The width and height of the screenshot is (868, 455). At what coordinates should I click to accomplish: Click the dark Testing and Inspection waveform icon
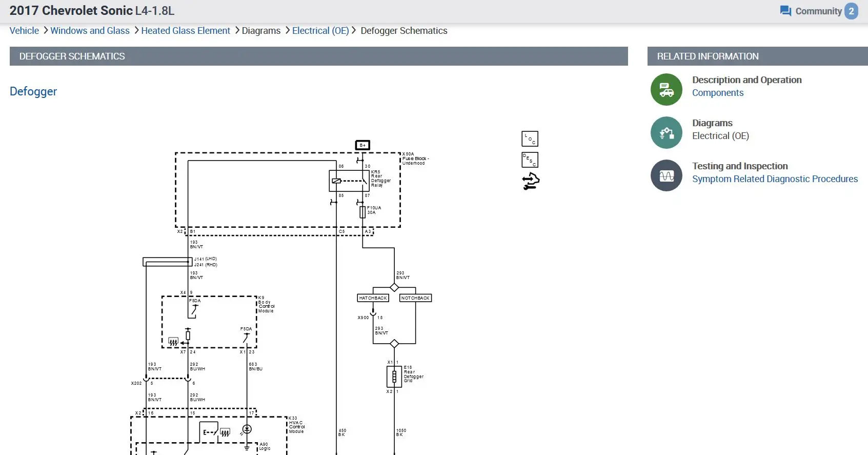click(x=667, y=175)
